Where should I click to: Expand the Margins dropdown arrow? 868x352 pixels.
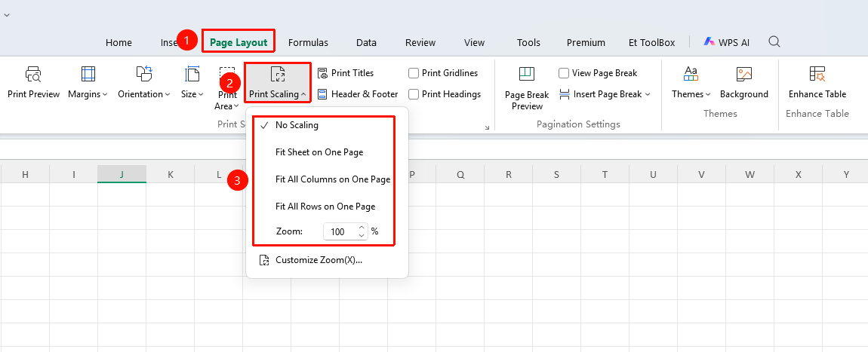click(x=105, y=94)
